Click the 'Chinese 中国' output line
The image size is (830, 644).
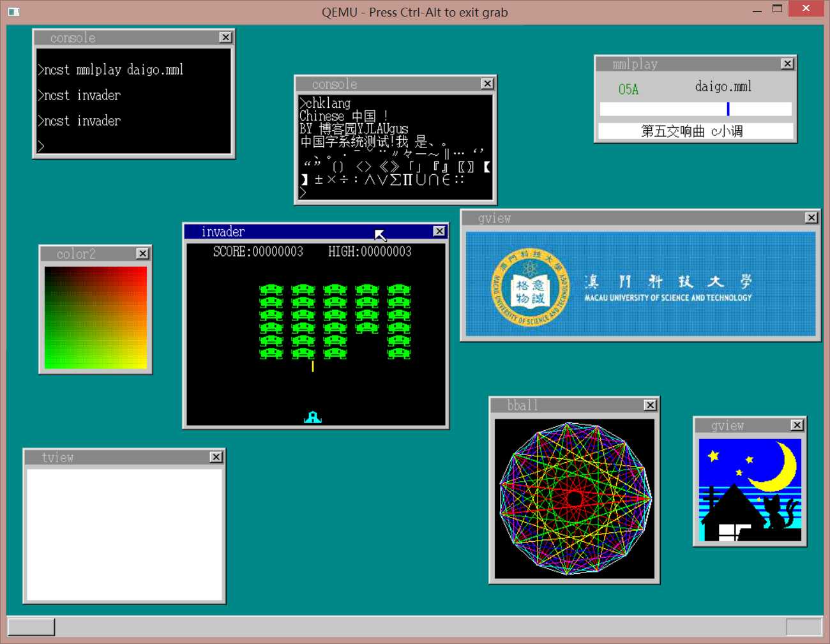[343, 116]
